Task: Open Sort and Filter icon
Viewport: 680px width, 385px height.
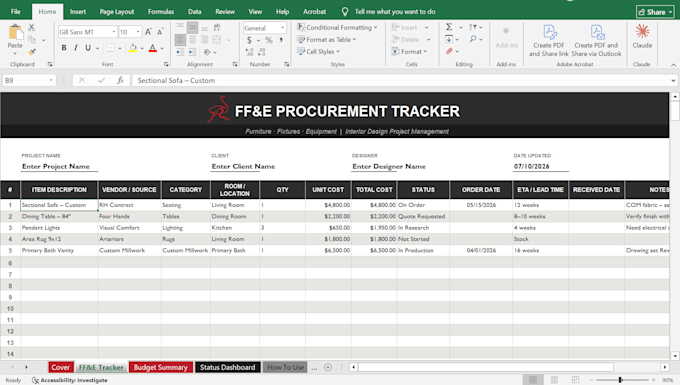Action: click(473, 27)
